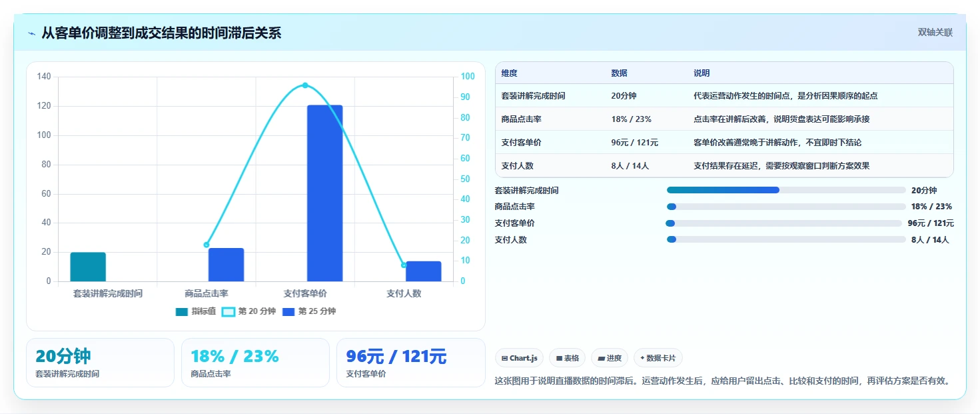Click the 100 tick on the right axis
Screen dimensions: 980x414
pos(468,77)
